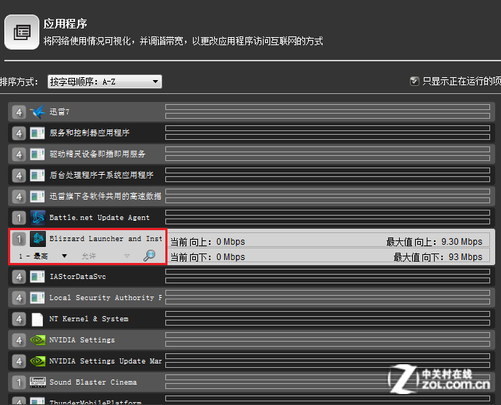The image size is (501, 405).
Task: Click the Local Security Authority app icon
Action: point(37,298)
